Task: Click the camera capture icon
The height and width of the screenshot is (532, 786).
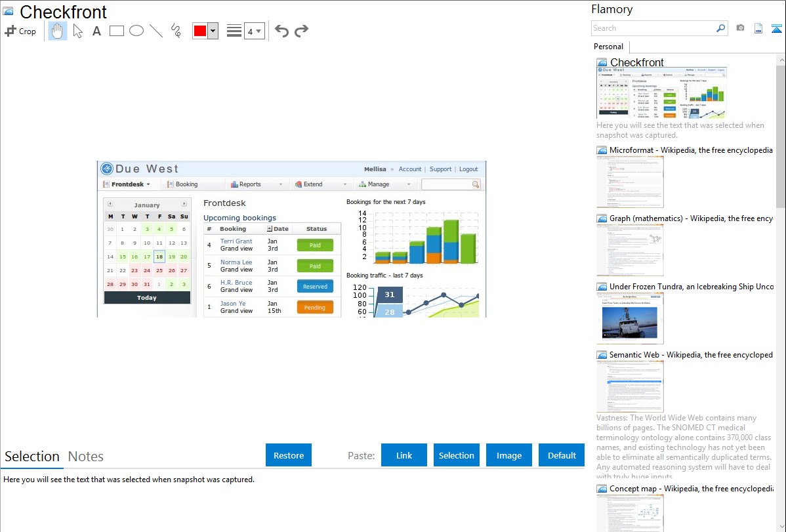Action: coord(740,28)
